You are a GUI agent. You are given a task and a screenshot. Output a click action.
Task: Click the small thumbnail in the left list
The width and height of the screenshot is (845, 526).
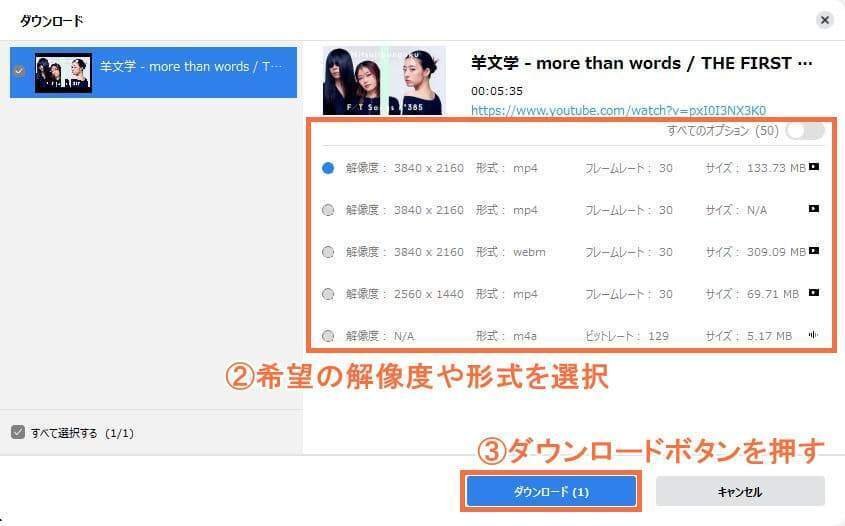pos(63,73)
